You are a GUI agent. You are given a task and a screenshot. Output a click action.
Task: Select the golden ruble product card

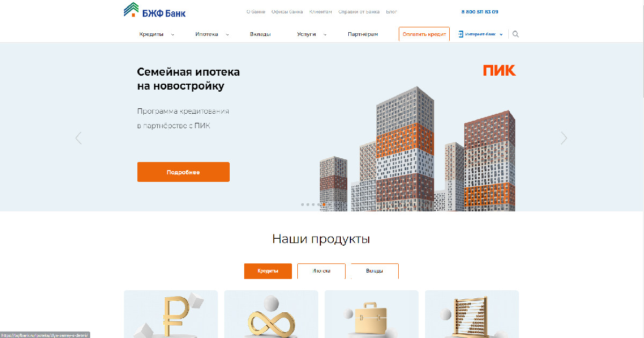(171, 314)
